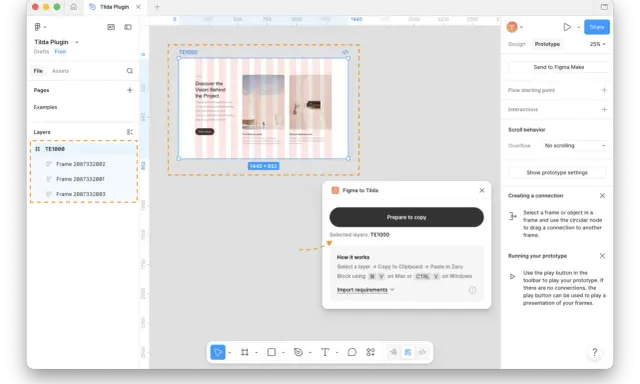640x384 pixels.
Task: Click the Free plan badge
Action: (x=60, y=51)
